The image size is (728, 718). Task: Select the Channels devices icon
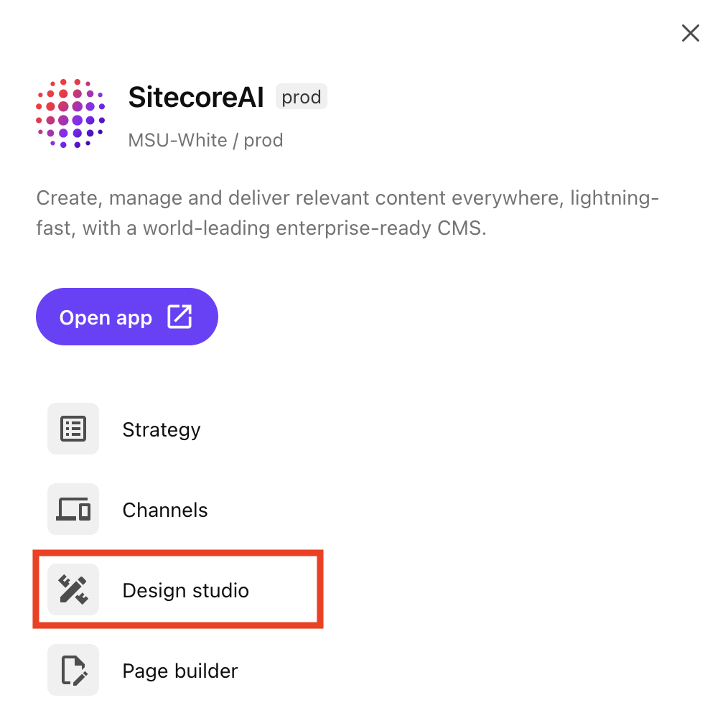[73, 509]
